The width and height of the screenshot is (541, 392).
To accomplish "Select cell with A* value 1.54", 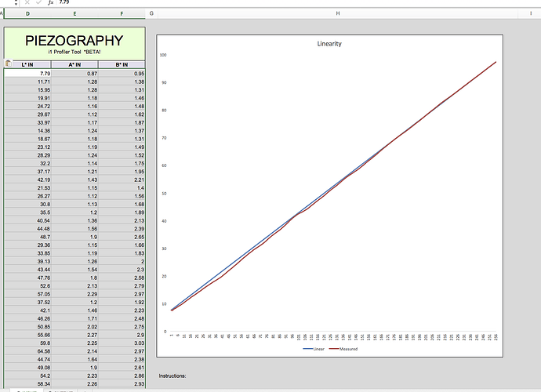I will pos(74,270).
